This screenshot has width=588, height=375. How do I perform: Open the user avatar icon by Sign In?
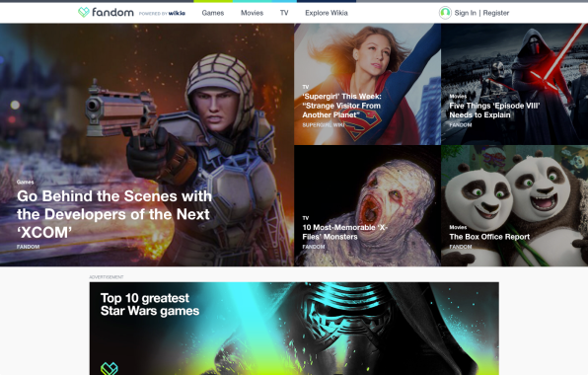445,13
